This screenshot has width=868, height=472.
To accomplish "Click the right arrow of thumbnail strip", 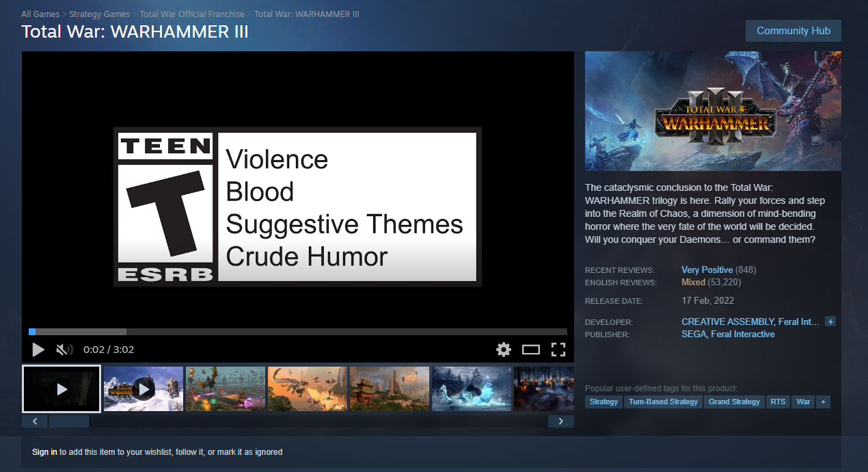I will [561, 421].
